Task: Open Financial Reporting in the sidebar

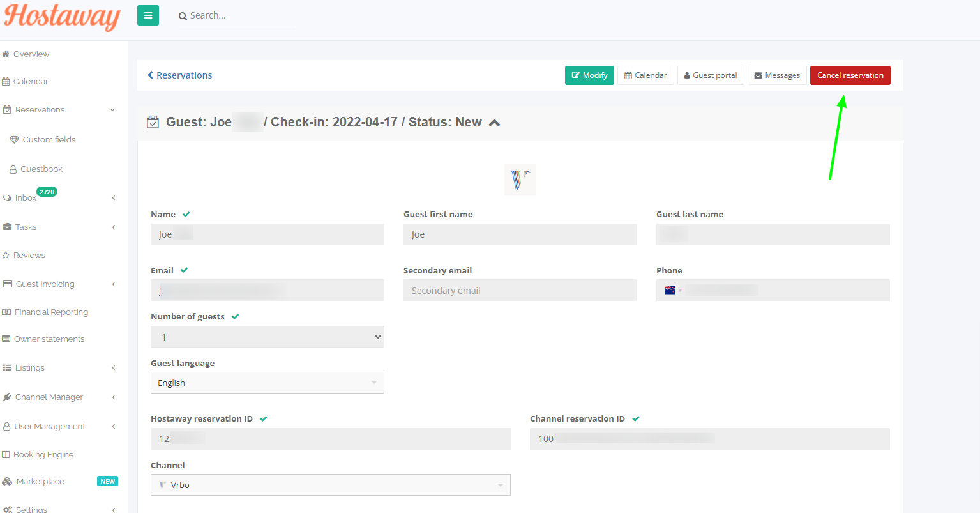Action: [x=51, y=312]
